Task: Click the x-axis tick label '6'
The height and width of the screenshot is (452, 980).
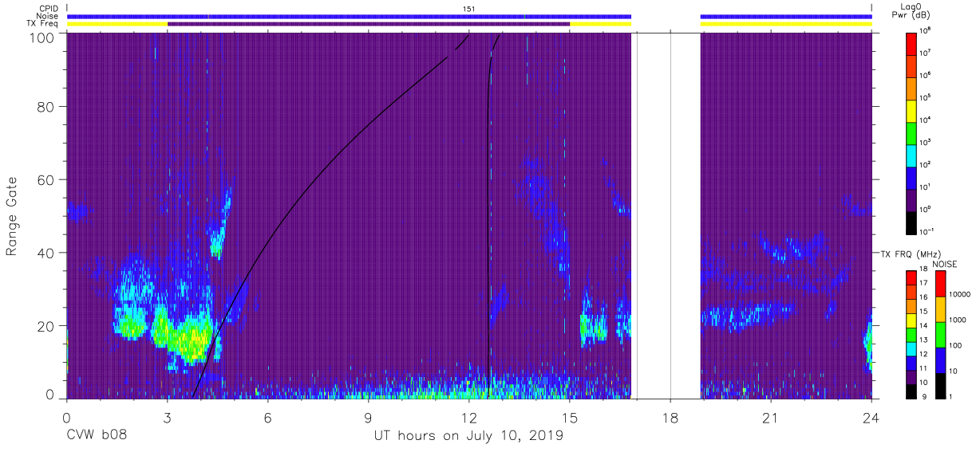Action: click(x=267, y=417)
